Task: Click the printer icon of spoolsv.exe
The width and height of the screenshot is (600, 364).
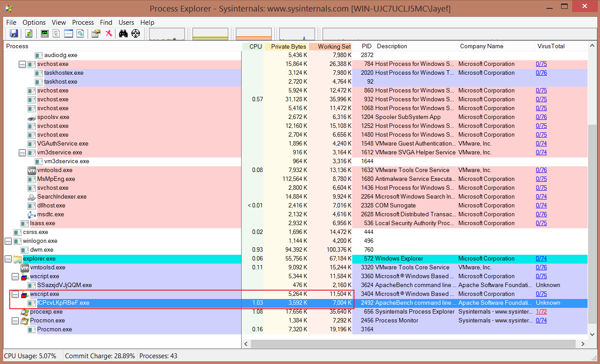Action: [31, 117]
